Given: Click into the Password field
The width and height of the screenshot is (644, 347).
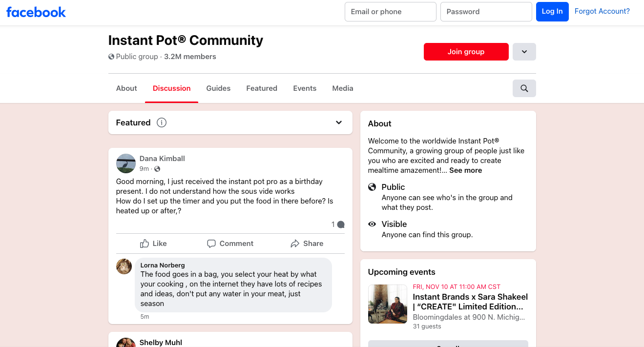Looking at the screenshot, I should click(x=486, y=12).
